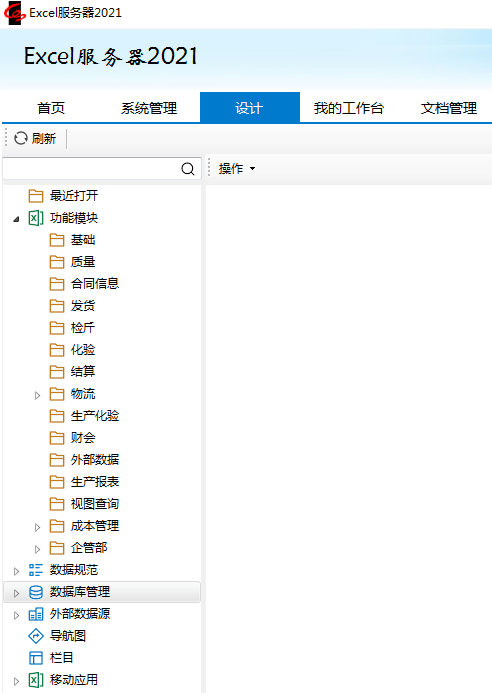This screenshot has height=693, width=492.
Task: Click the Excel icon beside 功能模块
Action: coord(36,218)
